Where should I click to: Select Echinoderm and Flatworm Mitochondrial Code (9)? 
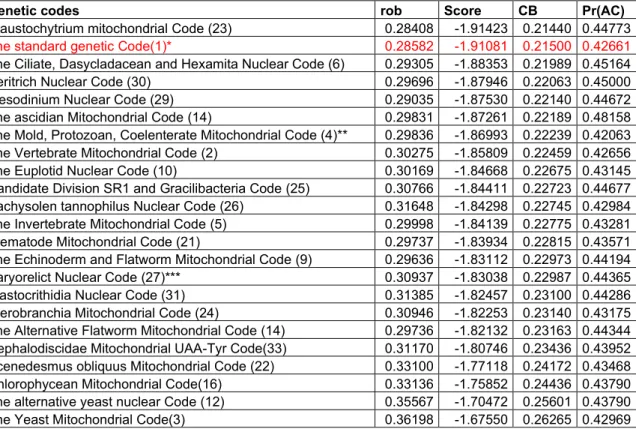156,260
